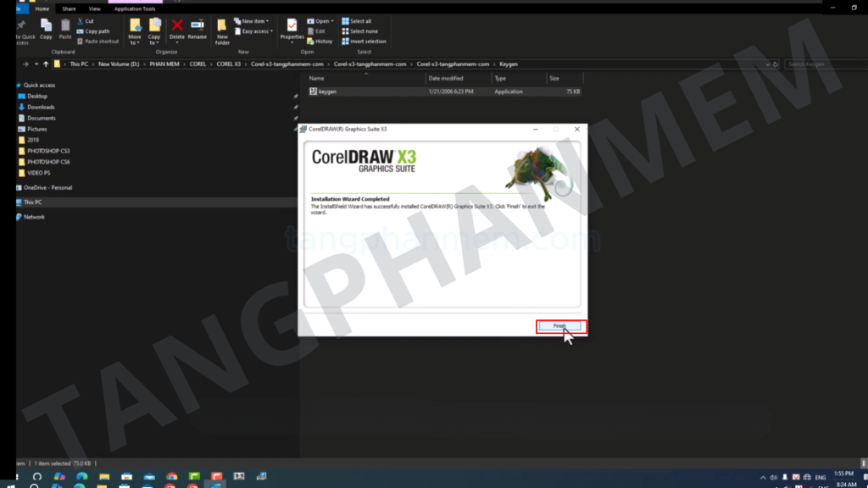The width and height of the screenshot is (868, 488).
Task: Create a New folder from ribbon
Action: pyautogui.click(x=222, y=30)
